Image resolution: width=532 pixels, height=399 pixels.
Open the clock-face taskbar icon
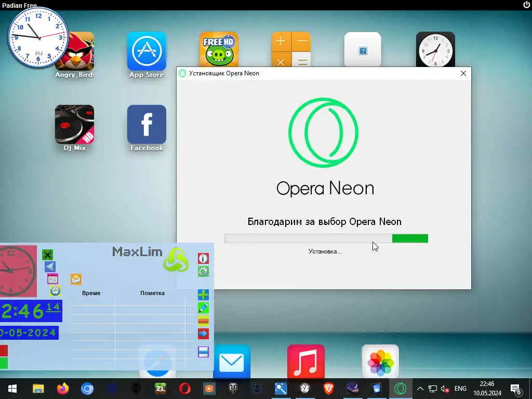(304, 389)
